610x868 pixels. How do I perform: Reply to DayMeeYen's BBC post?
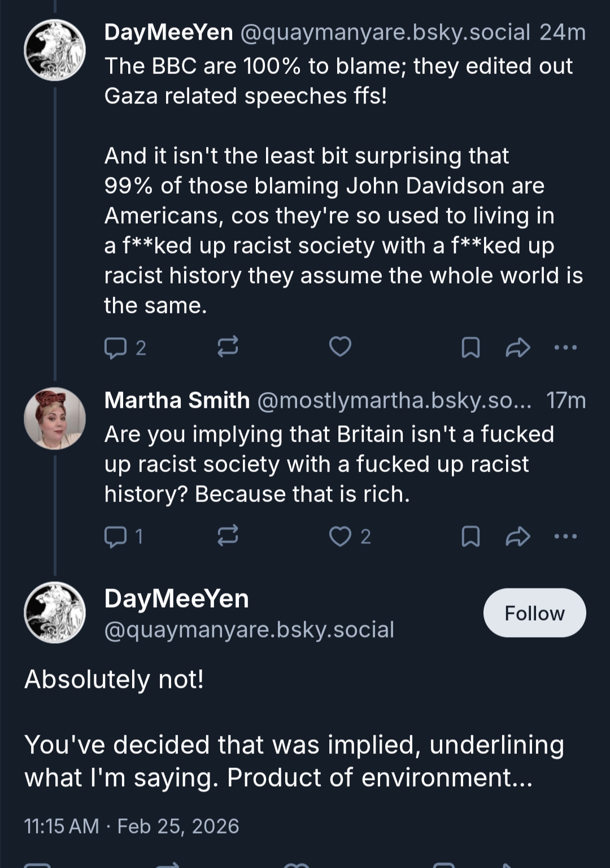[116, 347]
